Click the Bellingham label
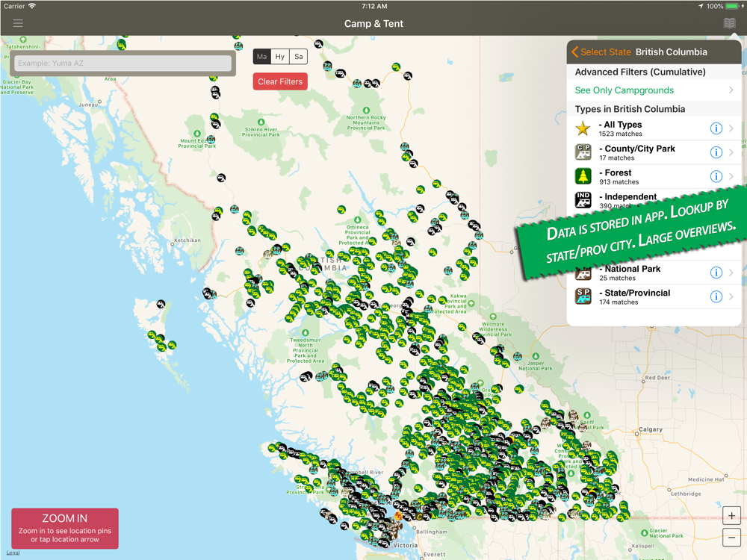747x560 pixels. point(432,532)
